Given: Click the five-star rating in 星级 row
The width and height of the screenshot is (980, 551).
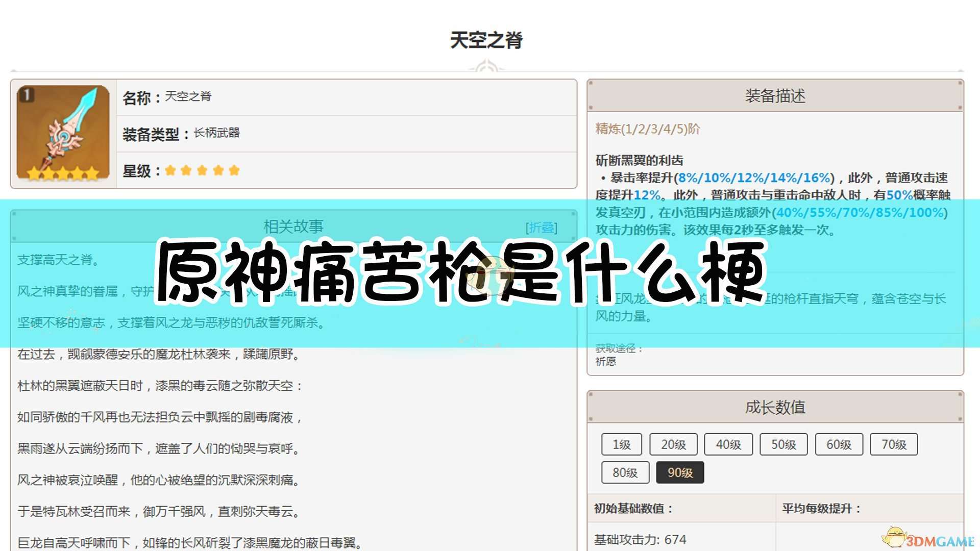Looking at the screenshot, I should coord(202,170).
